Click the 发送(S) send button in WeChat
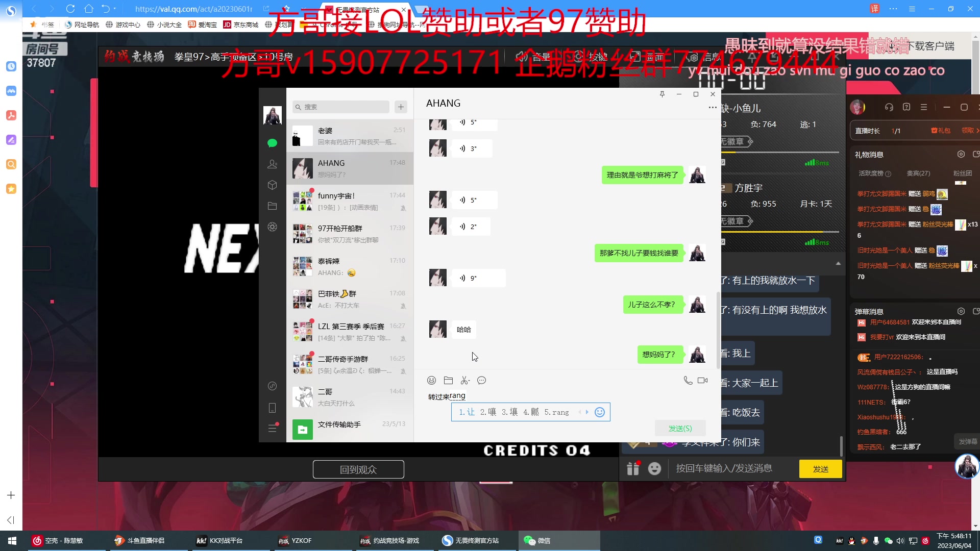This screenshot has height=551, width=980. click(680, 428)
